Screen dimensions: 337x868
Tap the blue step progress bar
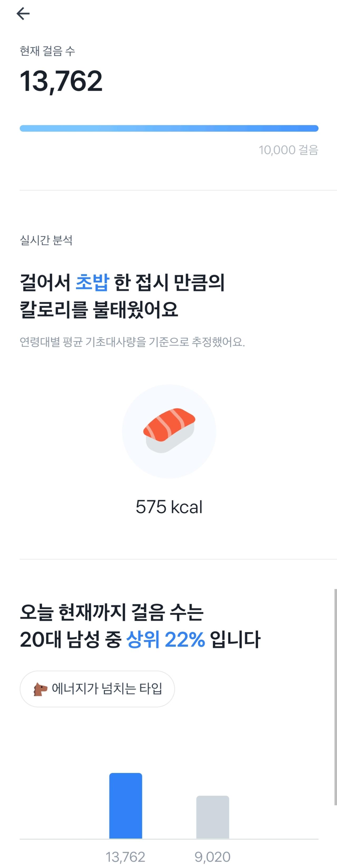pos(169,128)
